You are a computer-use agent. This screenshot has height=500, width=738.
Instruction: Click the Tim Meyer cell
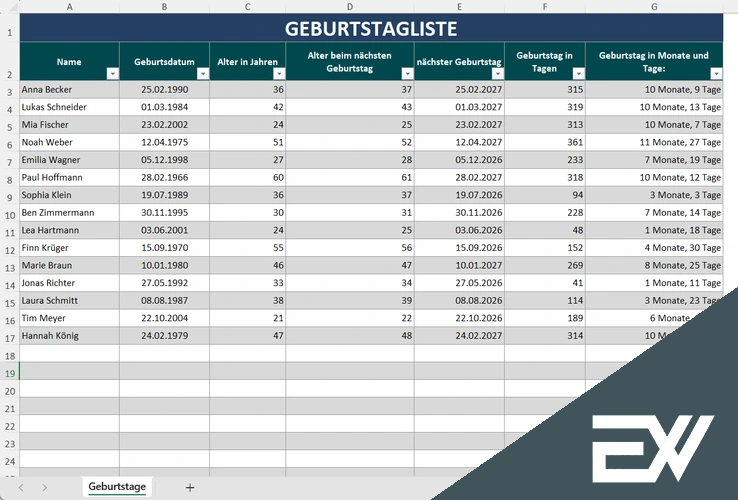click(70, 318)
